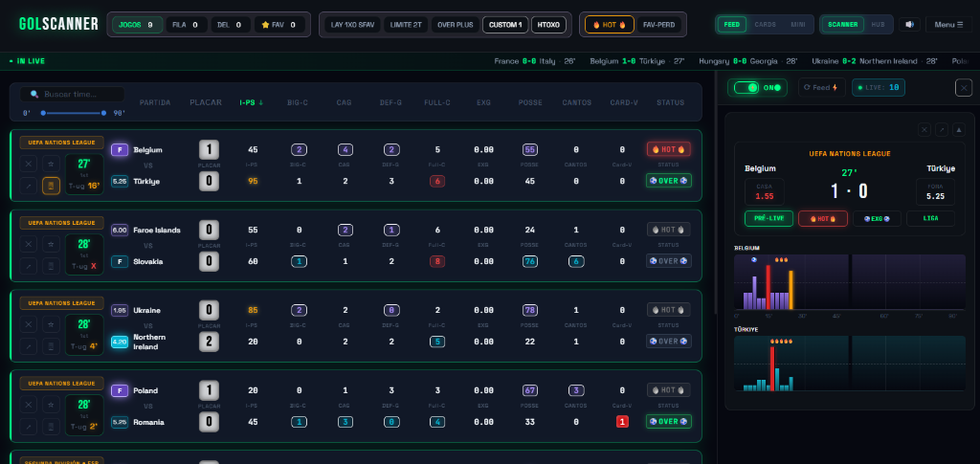Click expand arrow icon for Poland row
980x464 pixels.
tap(28, 427)
